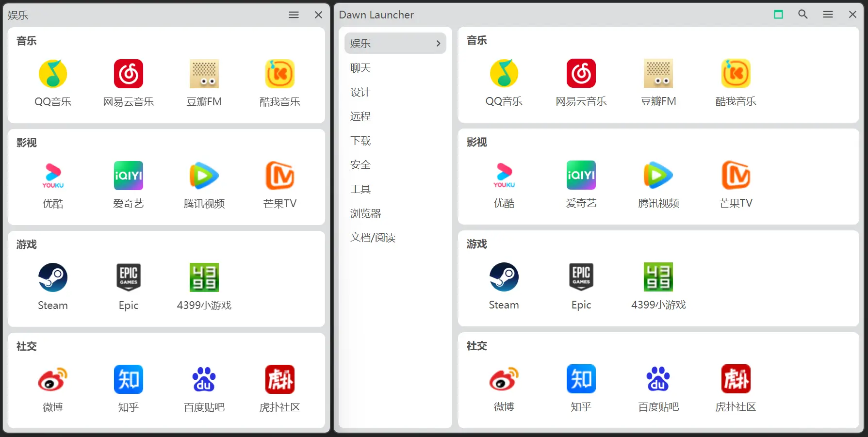
Task: Launch Epic in the 娱乐 window
Action: coord(129,286)
